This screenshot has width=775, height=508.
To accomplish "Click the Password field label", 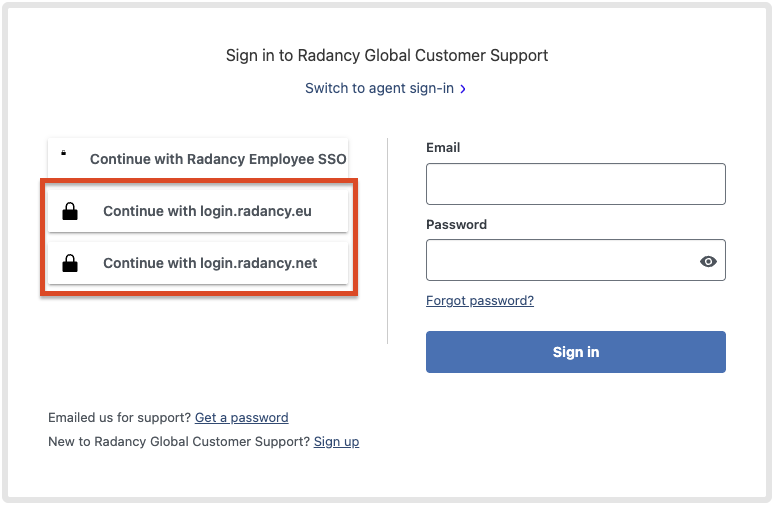I will point(456,224).
